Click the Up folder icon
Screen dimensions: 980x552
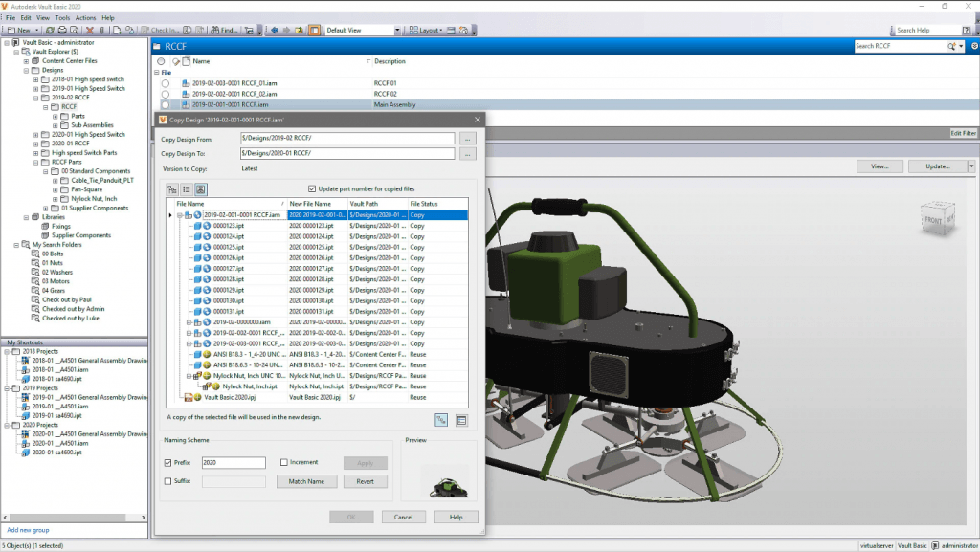[299, 30]
